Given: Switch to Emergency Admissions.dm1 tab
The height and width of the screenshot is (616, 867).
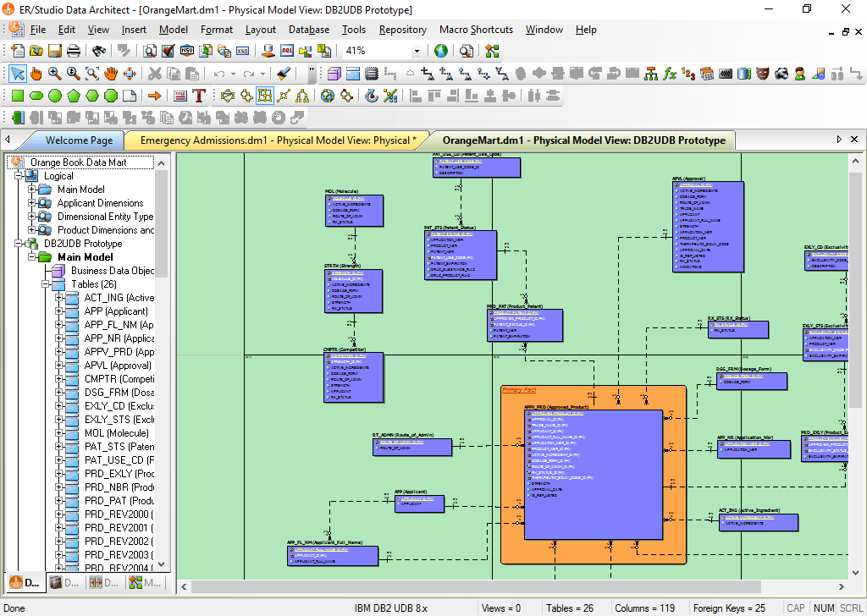Looking at the screenshot, I should tap(278, 140).
